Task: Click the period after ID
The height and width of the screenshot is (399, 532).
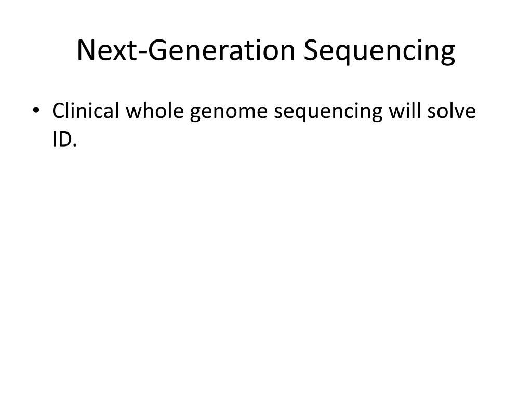Action: point(75,145)
